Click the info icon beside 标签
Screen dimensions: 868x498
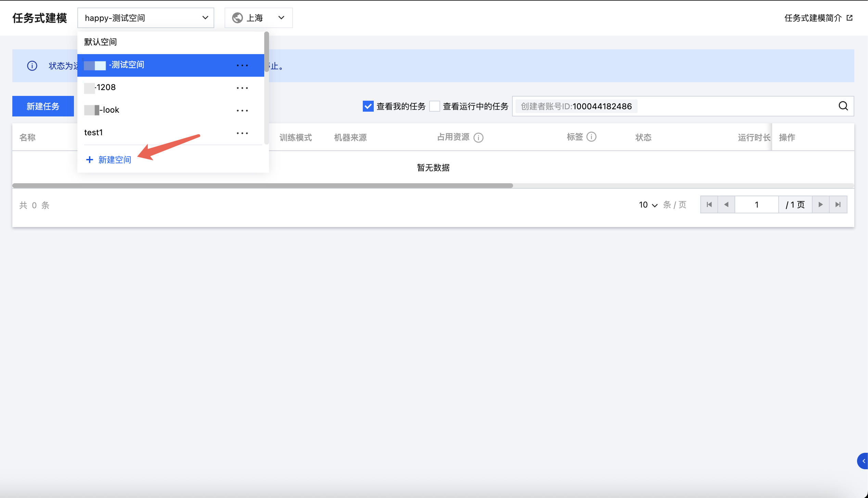coord(591,137)
